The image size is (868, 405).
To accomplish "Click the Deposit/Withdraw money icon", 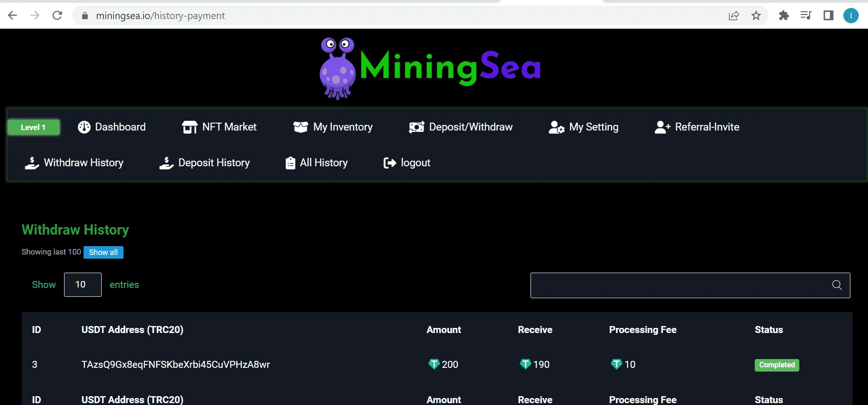I will 416,127.
